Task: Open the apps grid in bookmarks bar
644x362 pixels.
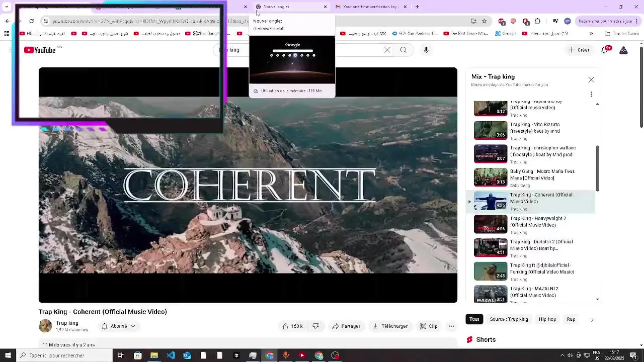Action: (7, 34)
